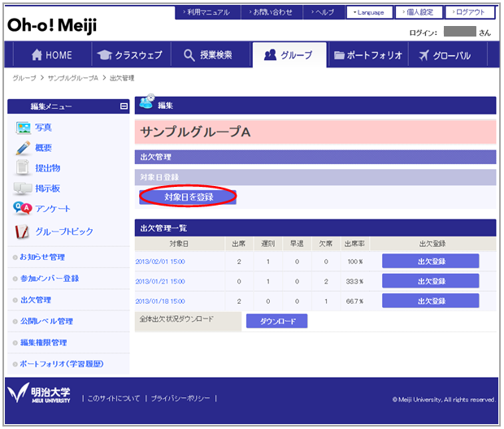Open the 2013/01/21 15:00 date link
Viewport: 504px width, 429px height.
click(160, 281)
